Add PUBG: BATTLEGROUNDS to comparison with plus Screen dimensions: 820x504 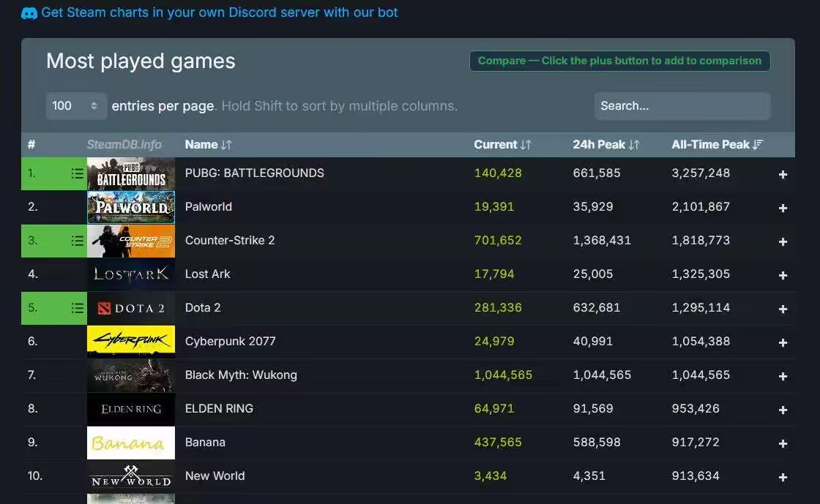click(783, 174)
